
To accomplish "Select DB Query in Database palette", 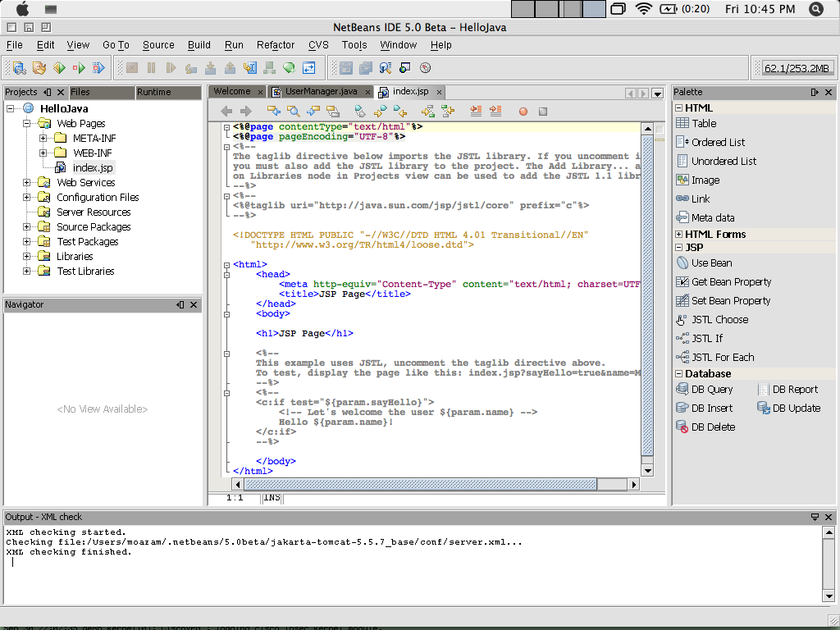I will (x=705, y=390).
